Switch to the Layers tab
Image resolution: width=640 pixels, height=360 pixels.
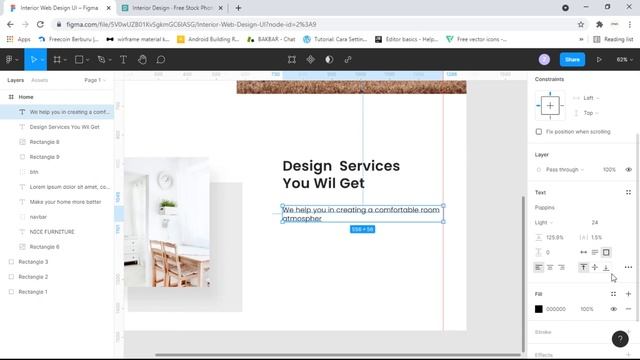tap(16, 80)
